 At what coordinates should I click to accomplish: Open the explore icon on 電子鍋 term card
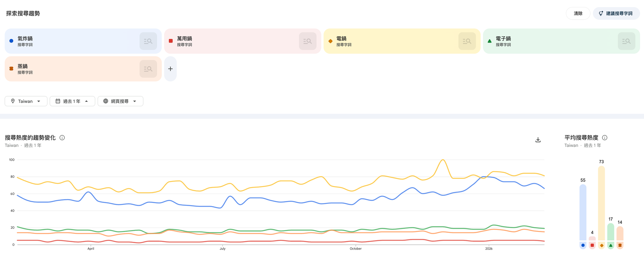pos(626,41)
